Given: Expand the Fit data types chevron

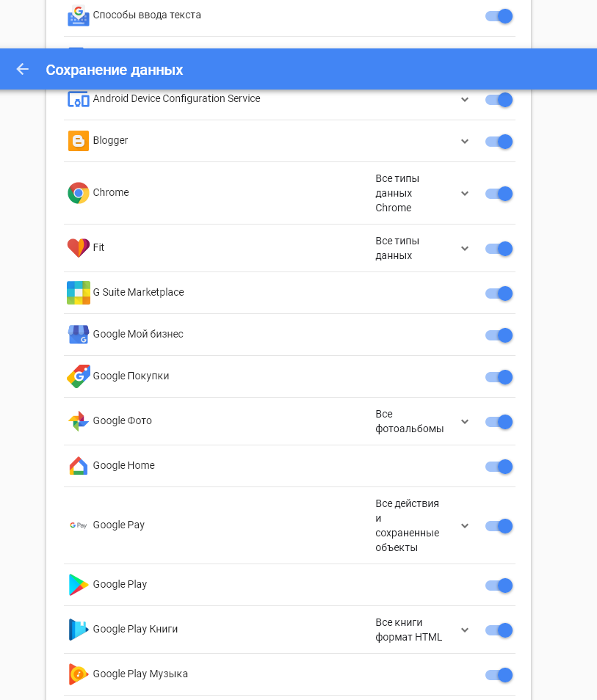Looking at the screenshot, I should pos(465,248).
